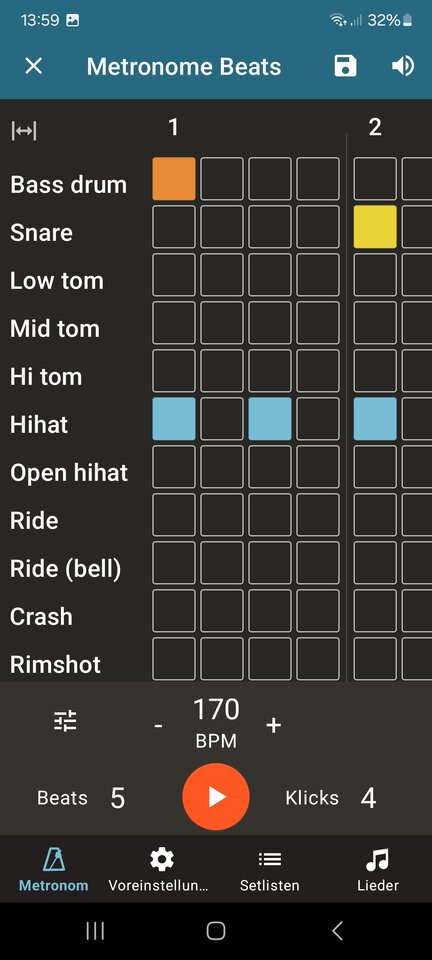Change the Klicks count value 4

368,798
